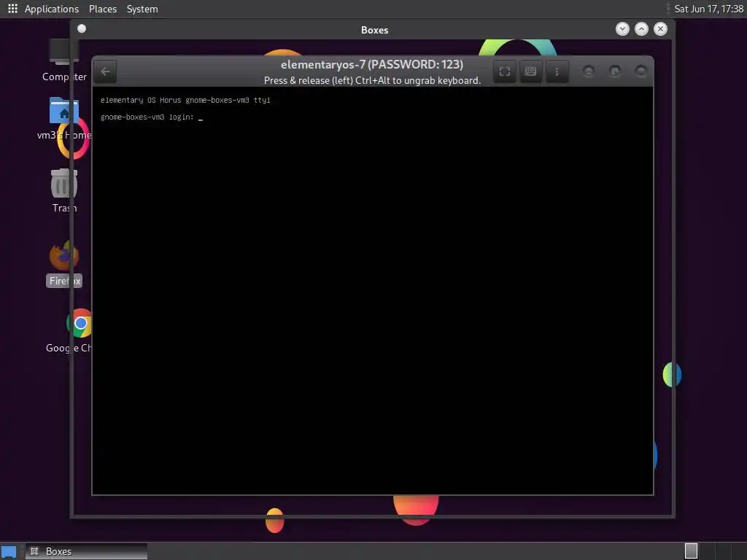Click the elementaryos-7 (PASSWORD: 123) title text
Viewport: 747px width, 560px height.
(372, 65)
